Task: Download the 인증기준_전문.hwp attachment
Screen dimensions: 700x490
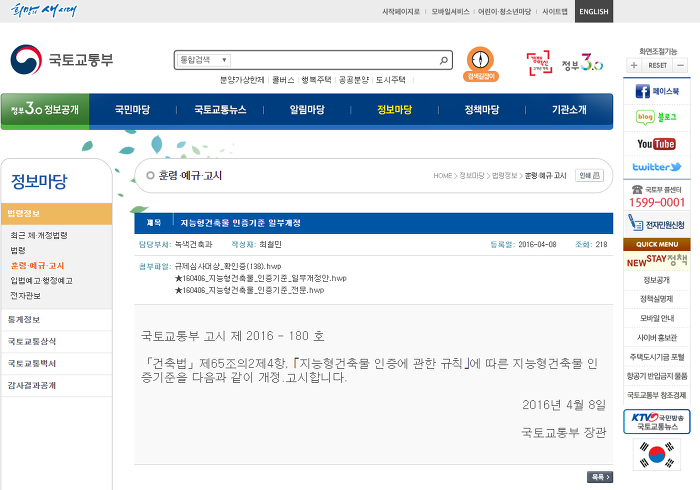Action: pos(250,291)
